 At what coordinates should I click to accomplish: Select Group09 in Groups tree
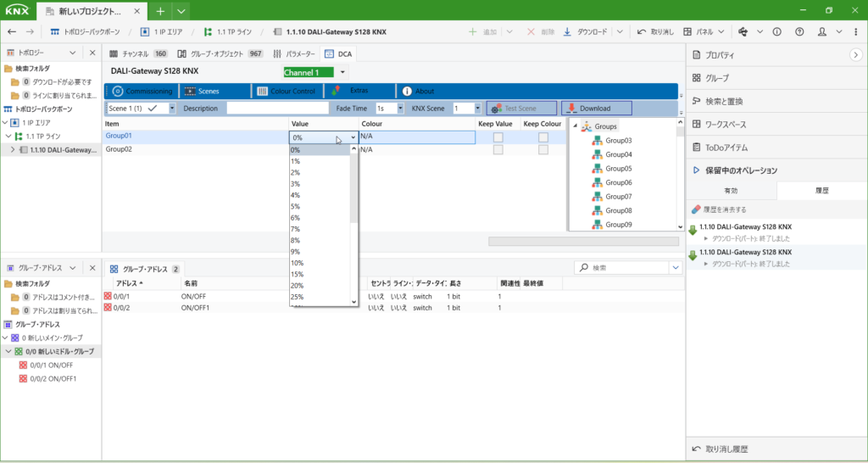tap(618, 225)
